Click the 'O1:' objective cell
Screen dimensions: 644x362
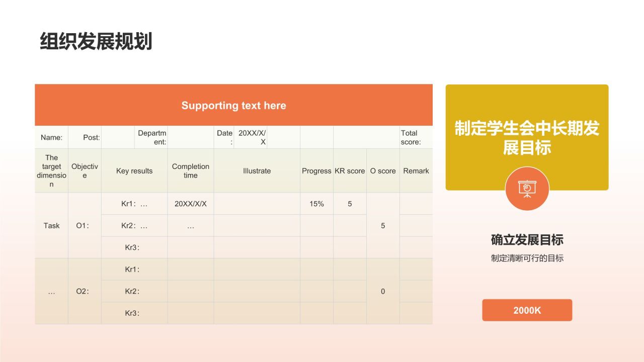(83, 226)
